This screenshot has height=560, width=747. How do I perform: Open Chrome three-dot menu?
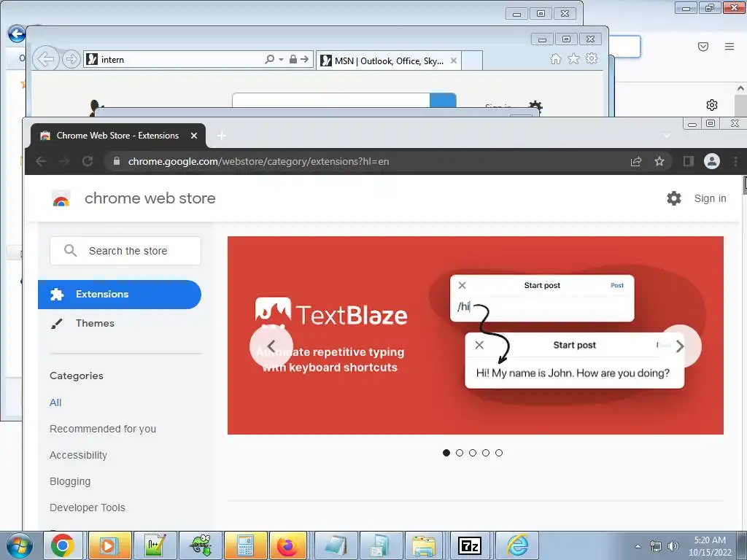point(735,161)
